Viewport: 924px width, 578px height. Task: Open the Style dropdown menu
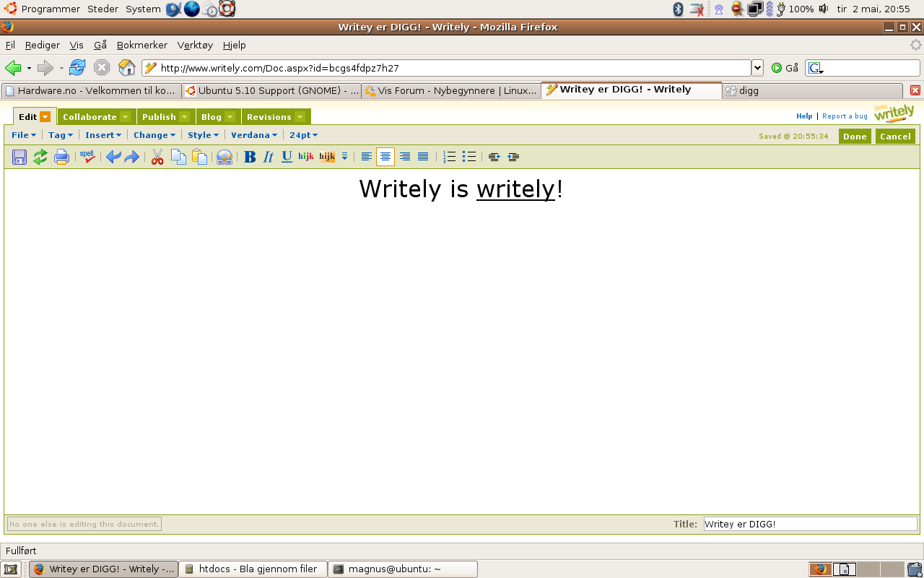pos(203,135)
